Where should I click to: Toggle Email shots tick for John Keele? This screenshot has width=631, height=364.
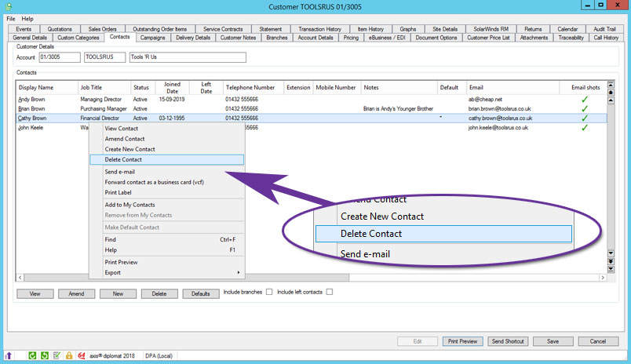point(585,128)
